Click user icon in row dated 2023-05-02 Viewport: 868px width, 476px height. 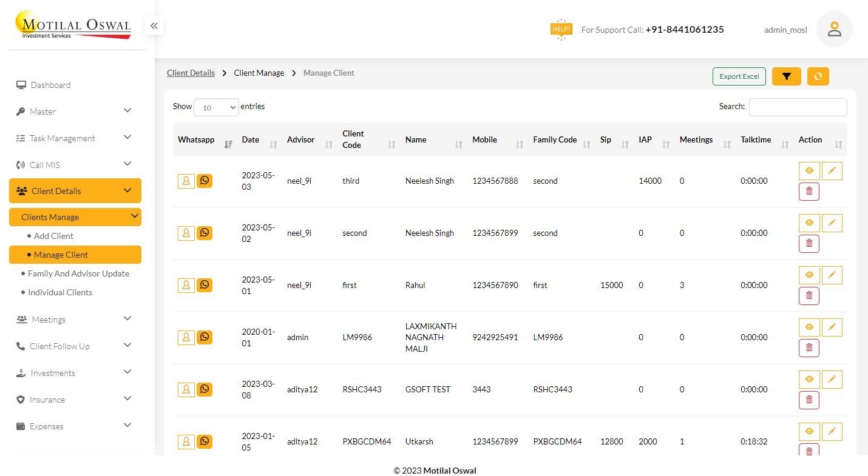186,233
